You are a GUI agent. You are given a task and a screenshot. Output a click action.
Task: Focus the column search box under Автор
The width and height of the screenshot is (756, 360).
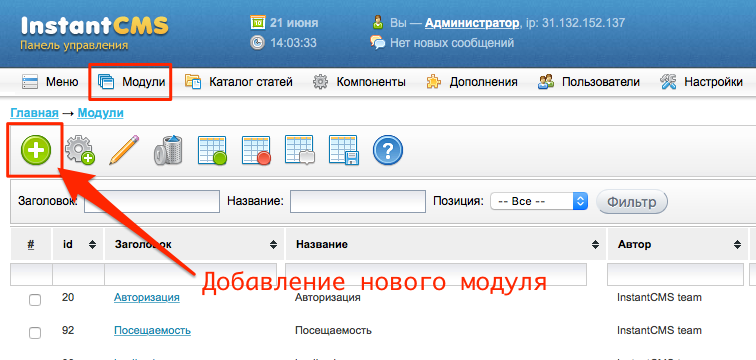coord(675,275)
